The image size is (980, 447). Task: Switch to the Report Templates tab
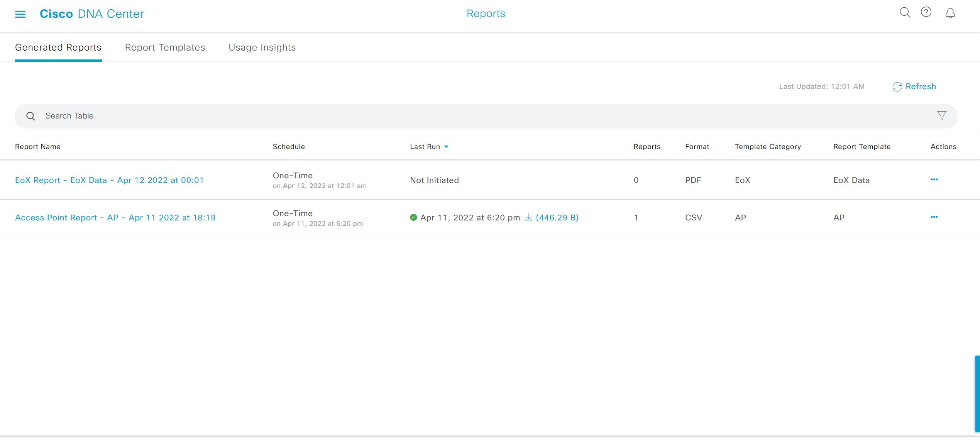(165, 47)
